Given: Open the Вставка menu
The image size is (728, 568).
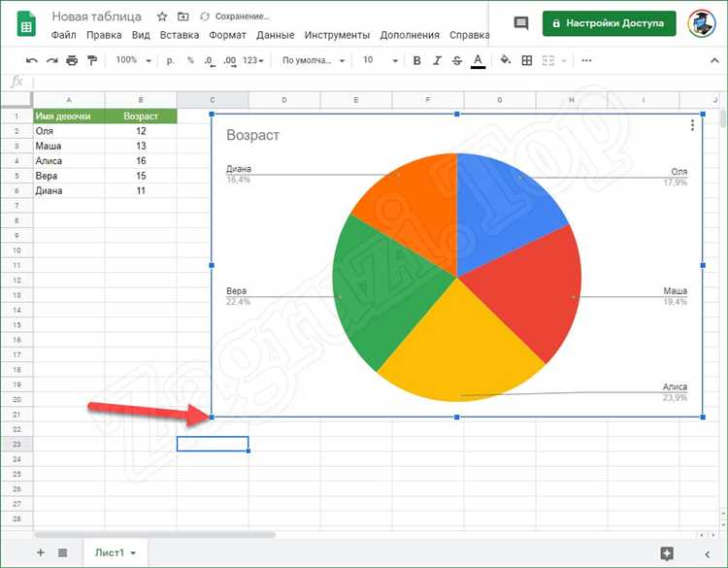Looking at the screenshot, I should pyautogui.click(x=180, y=35).
